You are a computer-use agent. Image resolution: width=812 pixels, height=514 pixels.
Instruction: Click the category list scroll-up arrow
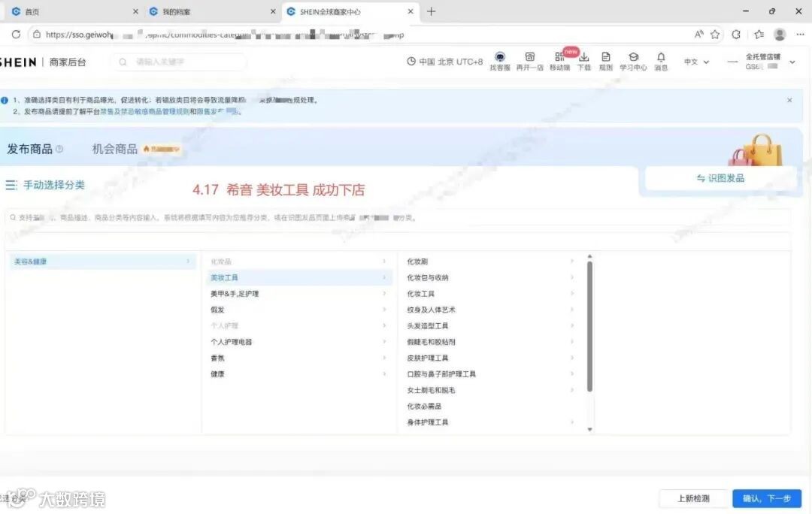[589, 257]
